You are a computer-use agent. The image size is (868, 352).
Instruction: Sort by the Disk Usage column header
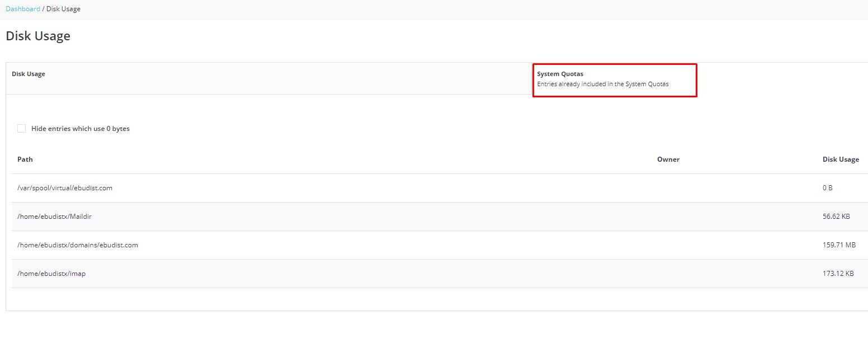pyautogui.click(x=840, y=159)
